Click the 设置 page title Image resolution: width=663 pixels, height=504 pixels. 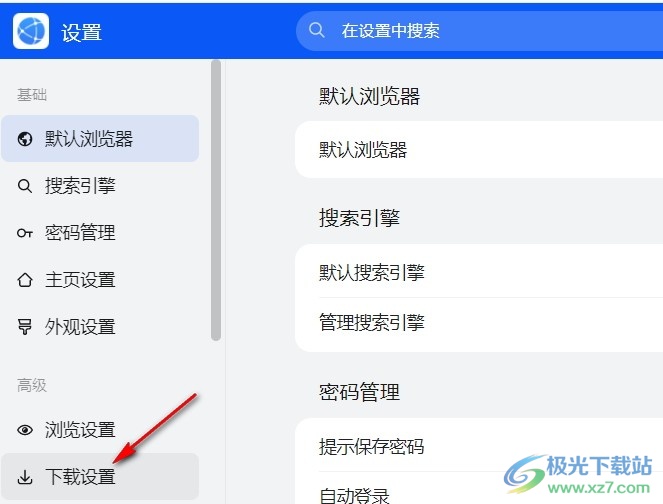[x=82, y=33]
